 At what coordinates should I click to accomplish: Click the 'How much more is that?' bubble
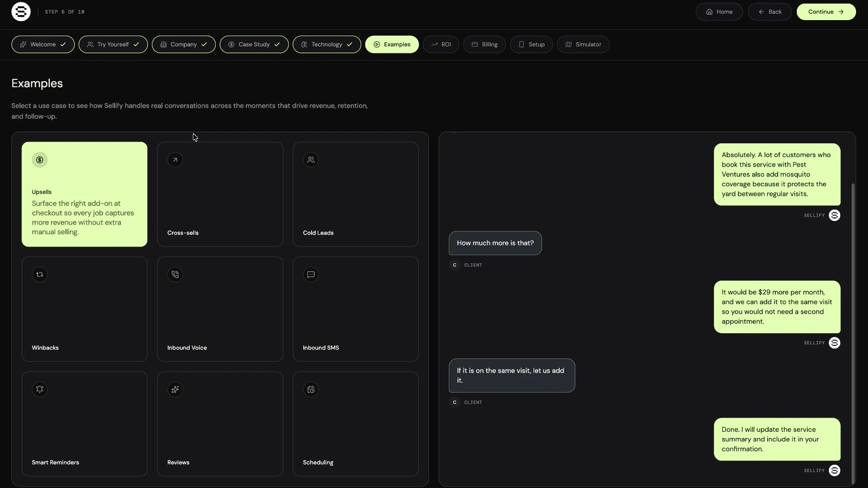(495, 243)
